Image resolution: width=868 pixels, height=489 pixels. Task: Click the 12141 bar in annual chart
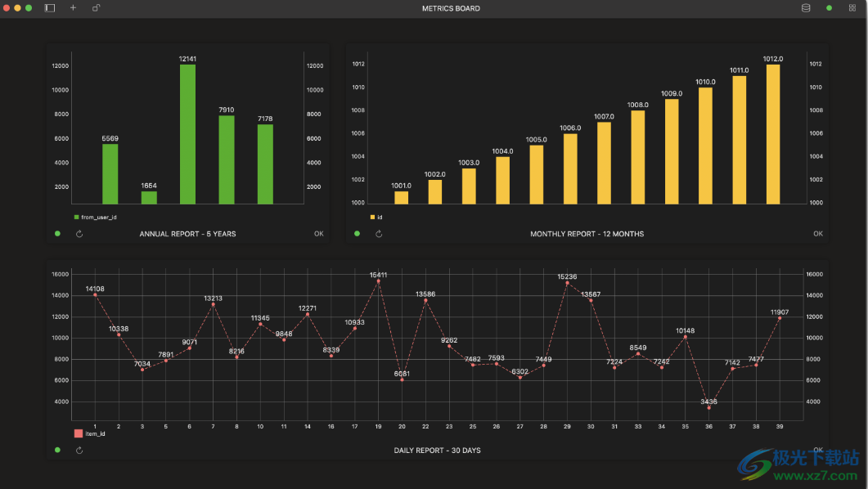[187, 134]
